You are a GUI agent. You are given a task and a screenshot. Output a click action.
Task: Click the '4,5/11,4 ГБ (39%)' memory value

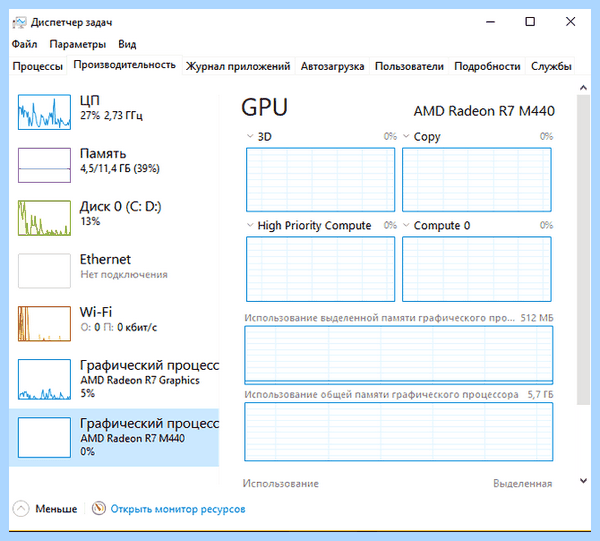coord(120,168)
